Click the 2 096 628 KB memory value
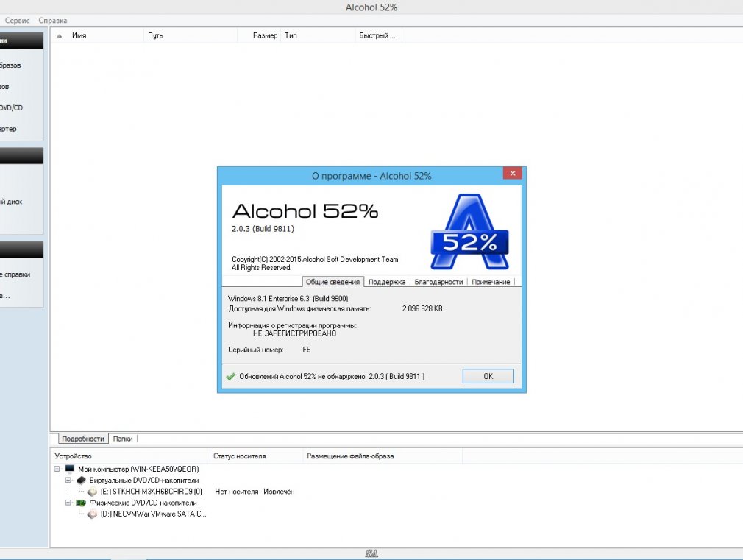Image resolution: width=743 pixels, height=560 pixels. click(x=422, y=308)
